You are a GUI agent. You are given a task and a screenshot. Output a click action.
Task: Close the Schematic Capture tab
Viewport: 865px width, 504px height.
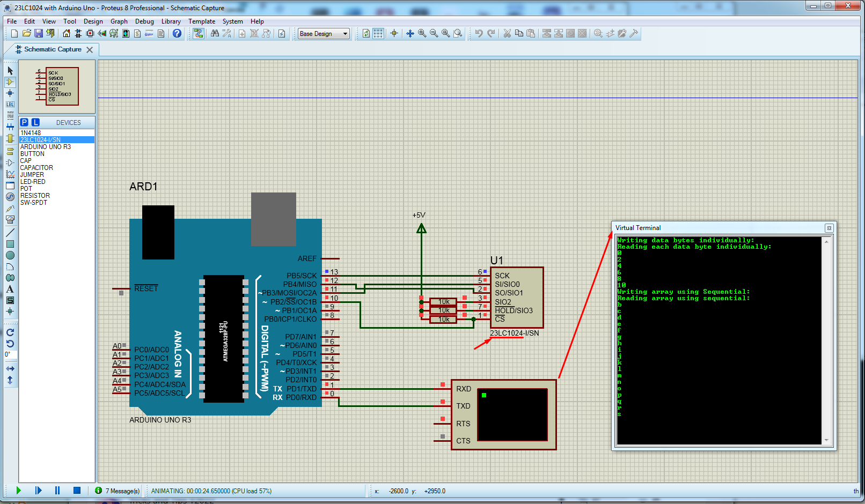click(90, 49)
